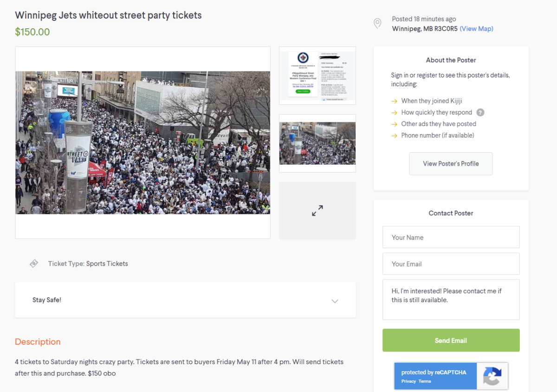Screen dimensions: 557x392
Task: Click the location pin icon beside the address
Action: [x=377, y=23]
